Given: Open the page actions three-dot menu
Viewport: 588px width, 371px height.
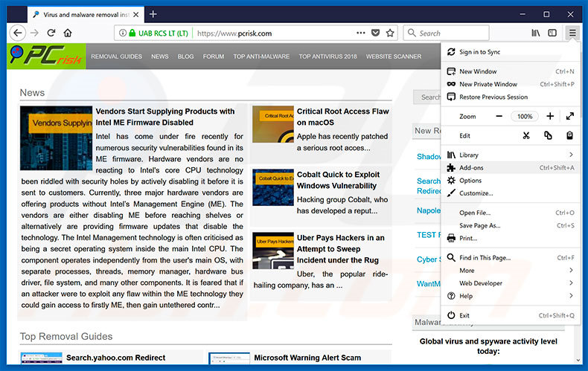Looking at the screenshot, I should tap(361, 33).
